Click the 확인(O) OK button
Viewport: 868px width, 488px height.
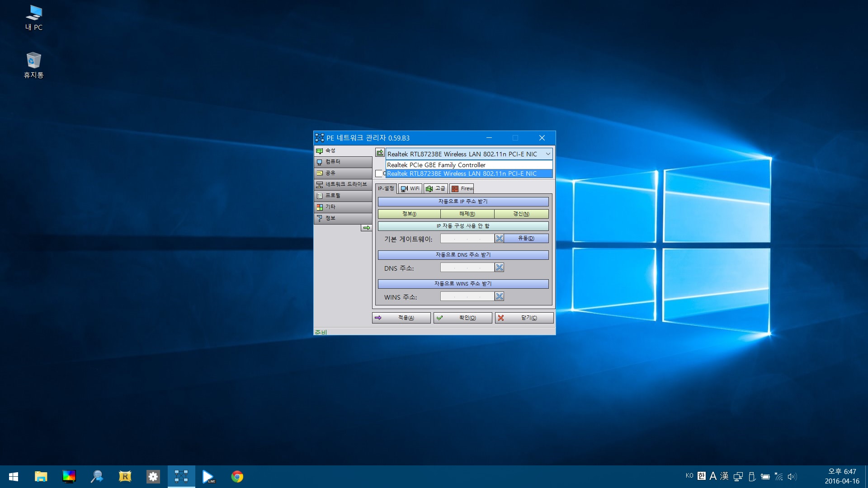coord(463,318)
